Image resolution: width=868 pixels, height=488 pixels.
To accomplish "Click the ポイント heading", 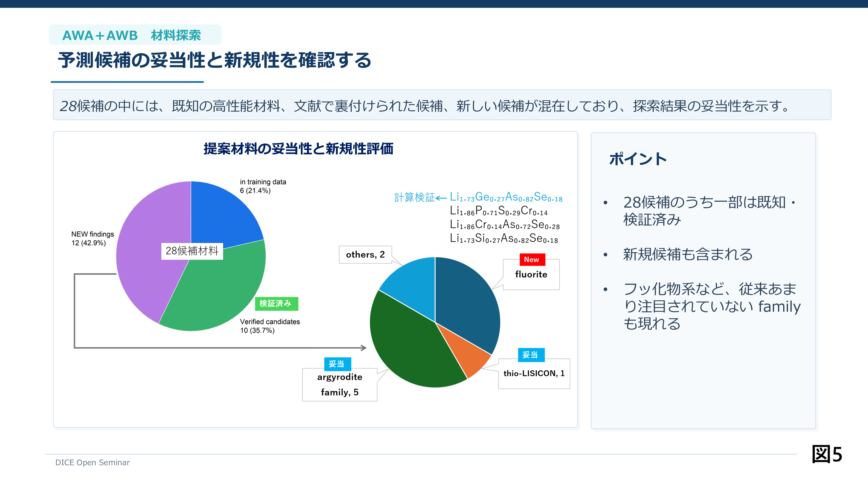I will (638, 159).
